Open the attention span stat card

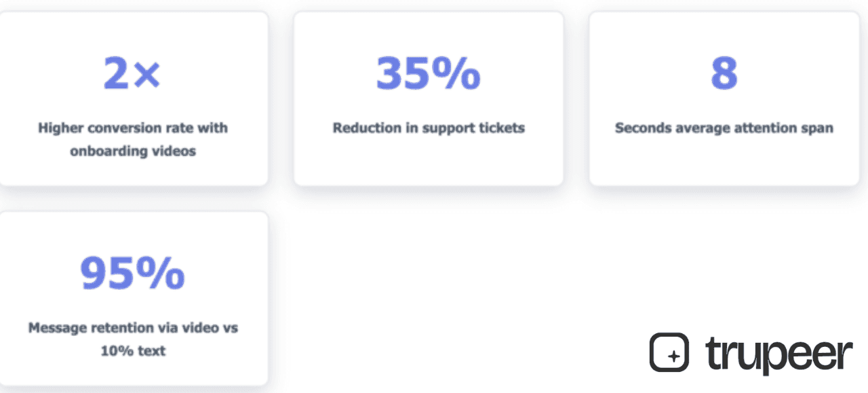[724, 98]
